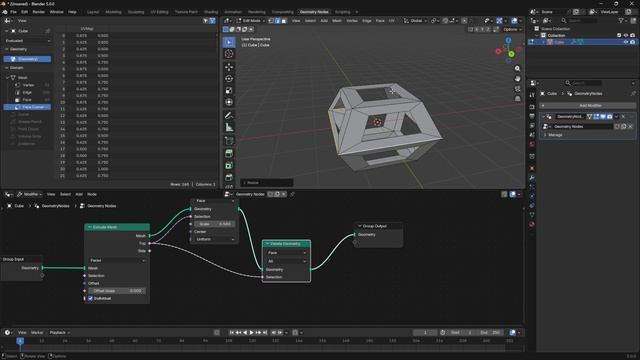Adjust the Scale value in Scale Elements node
The height and width of the screenshot is (360, 640).
point(215,224)
